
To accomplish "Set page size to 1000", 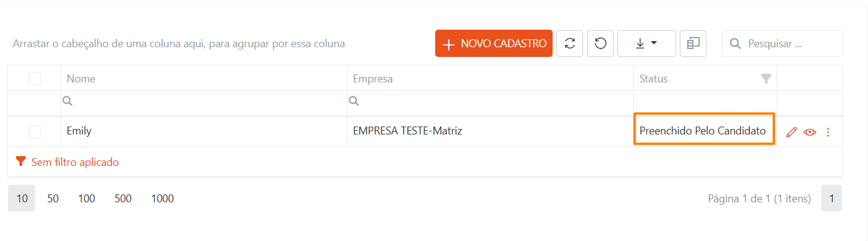I will pyautogui.click(x=162, y=199).
